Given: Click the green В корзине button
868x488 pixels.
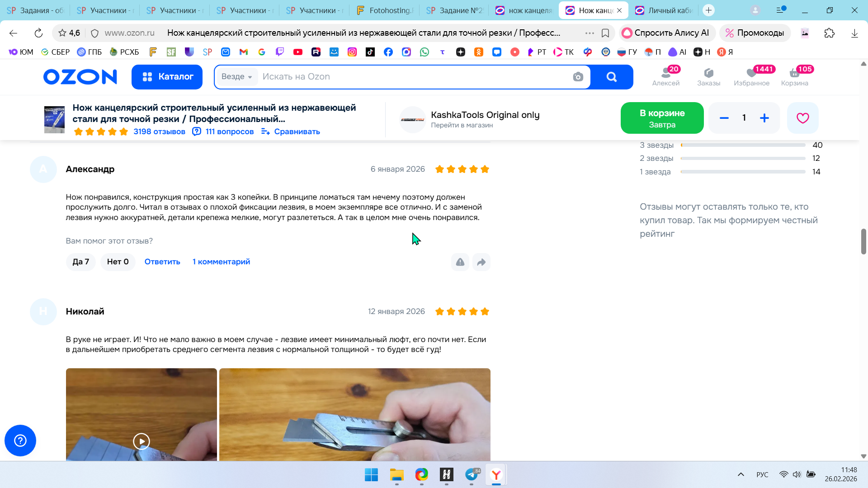Looking at the screenshot, I should pyautogui.click(x=662, y=118).
